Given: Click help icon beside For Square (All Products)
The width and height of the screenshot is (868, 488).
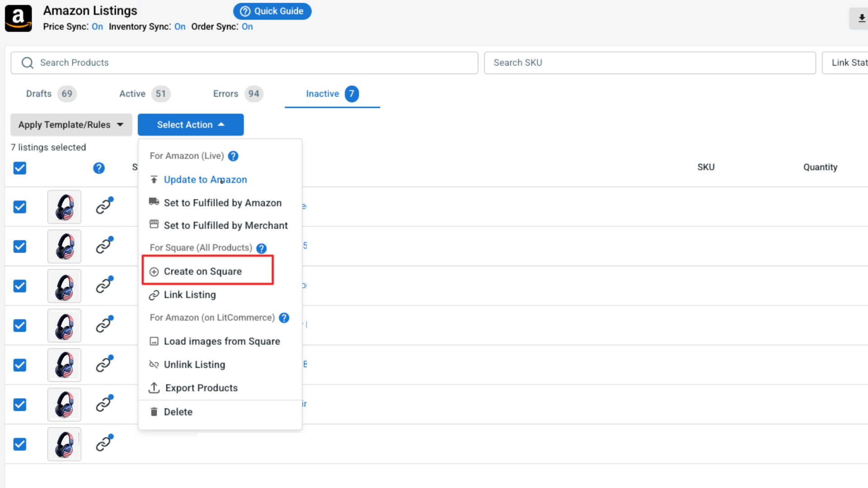Looking at the screenshot, I should coord(261,248).
